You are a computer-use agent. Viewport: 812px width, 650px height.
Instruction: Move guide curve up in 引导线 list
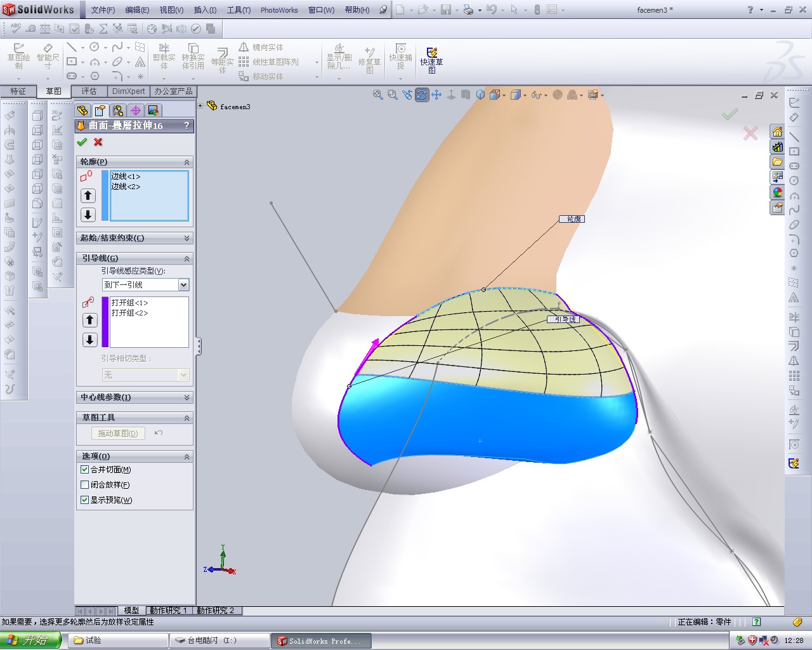click(89, 321)
